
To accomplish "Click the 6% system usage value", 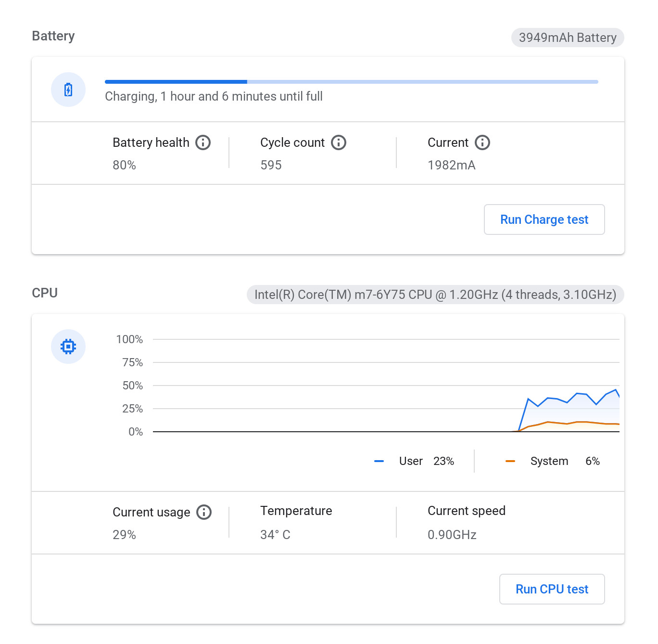I will pyautogui.click(x=593, y=461).
